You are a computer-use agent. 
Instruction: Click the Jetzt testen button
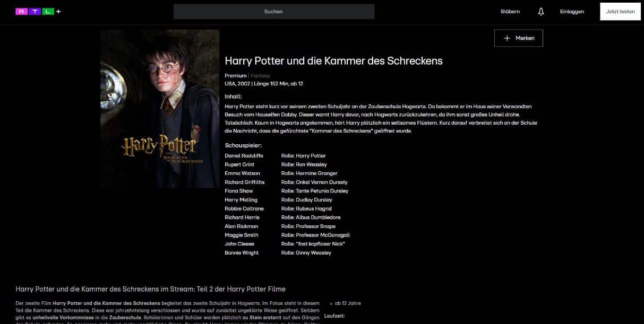(620, 12)
